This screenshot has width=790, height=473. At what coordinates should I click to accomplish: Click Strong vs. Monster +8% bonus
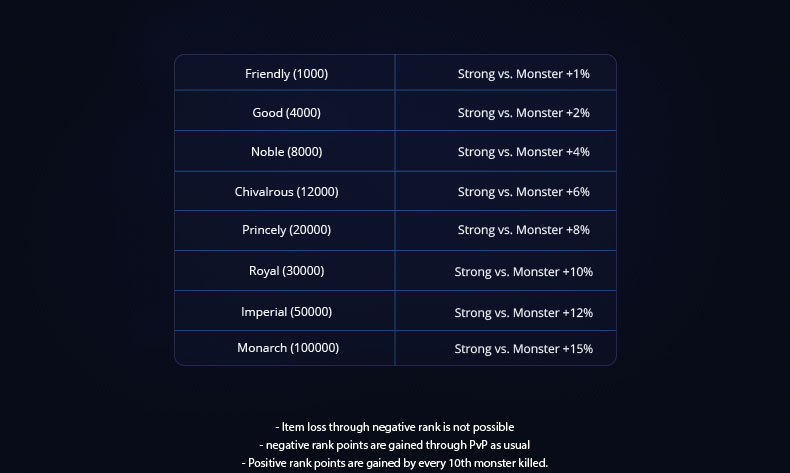(523, 230)
